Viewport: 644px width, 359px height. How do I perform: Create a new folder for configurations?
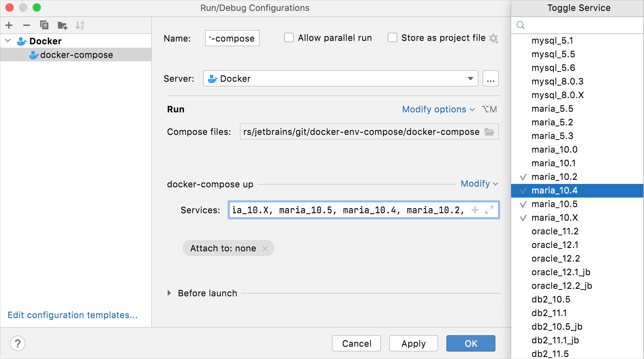click(x=62, y=25)
